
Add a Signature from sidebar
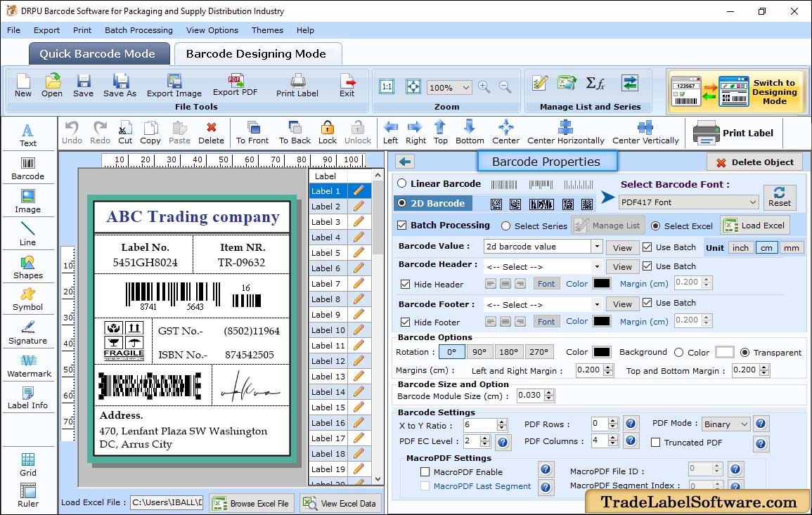28,333
